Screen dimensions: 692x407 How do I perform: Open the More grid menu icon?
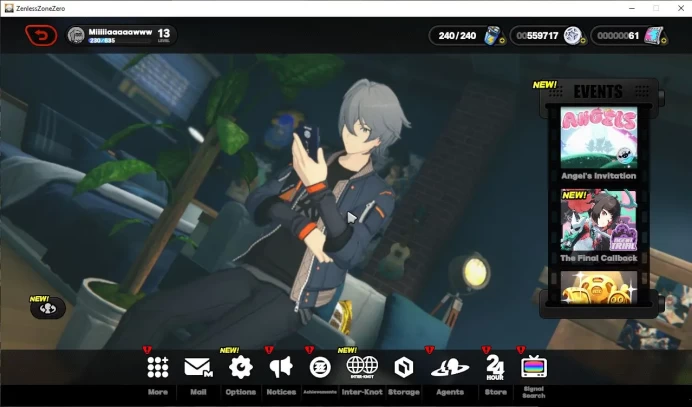pos(158,367)
